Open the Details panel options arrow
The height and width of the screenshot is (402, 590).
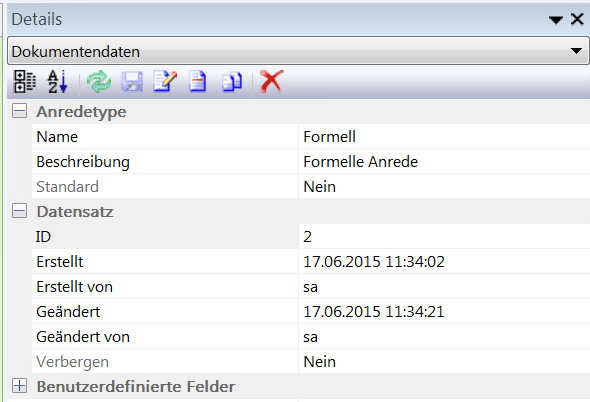tap(555, 20)
